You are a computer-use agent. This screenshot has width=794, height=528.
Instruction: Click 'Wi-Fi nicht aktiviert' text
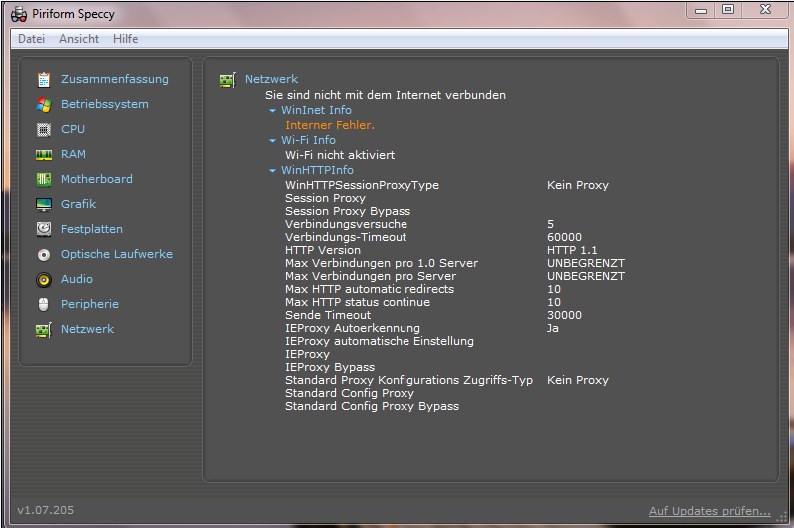click(x=340, y=155)
